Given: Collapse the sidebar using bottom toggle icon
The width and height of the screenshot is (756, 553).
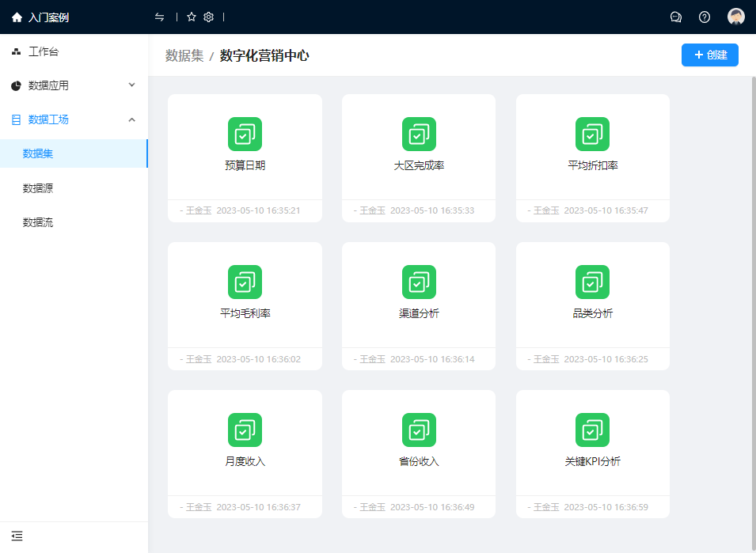Looking at the screenshot, I should (x=17, y=536).
